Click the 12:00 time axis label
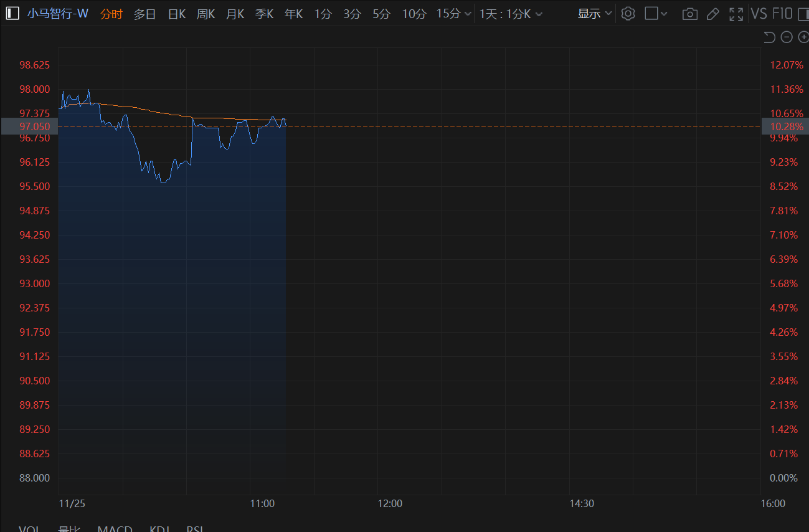The image size is (809, 532). (390, 503)
